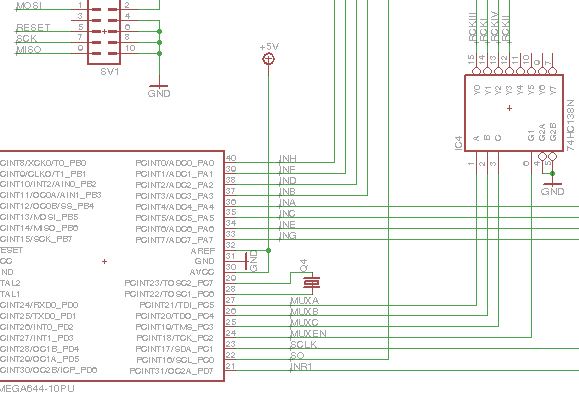The image size is (579, 406).
Task: Click the GND symbol below SV1 connector
Action: click(159, 90)
